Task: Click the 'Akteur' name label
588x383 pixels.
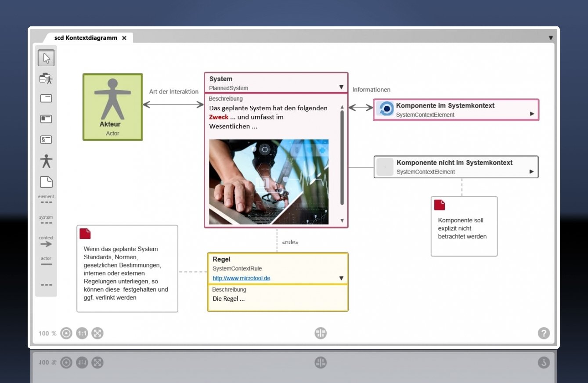Action: pyautogui.click(x=110, y=124)
